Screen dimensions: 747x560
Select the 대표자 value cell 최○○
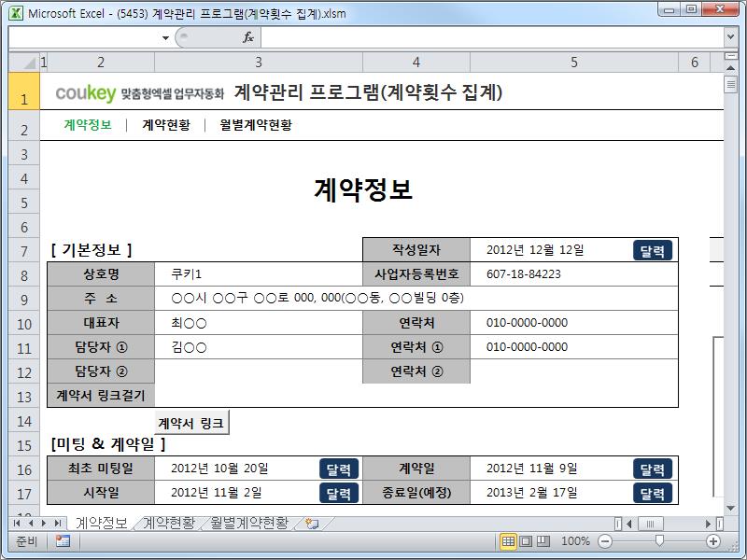click(259, 323)
